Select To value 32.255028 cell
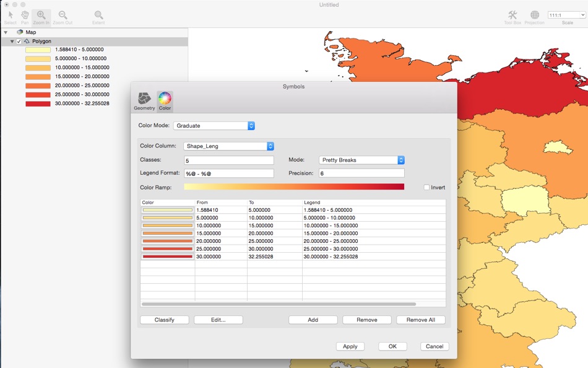 pyautogui.click(x=275, y=257)
